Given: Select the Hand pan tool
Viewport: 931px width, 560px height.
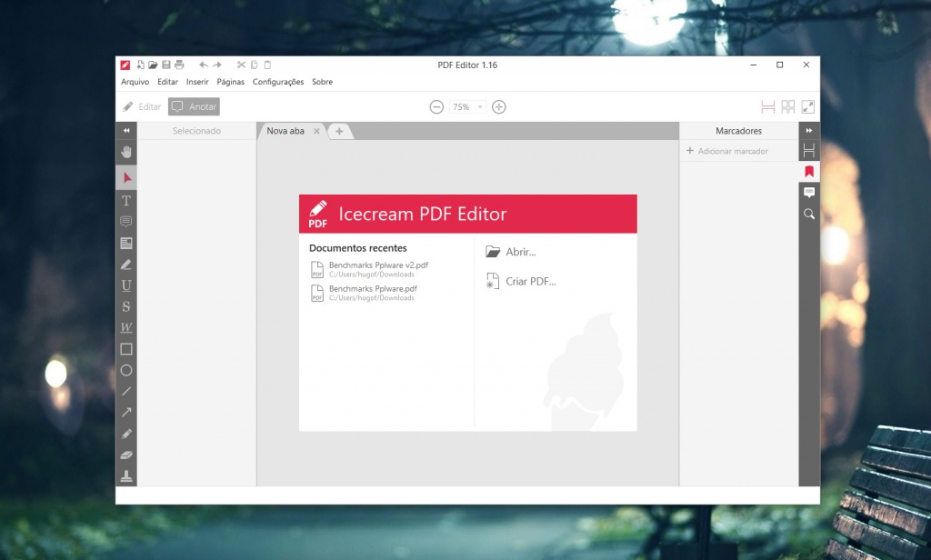Looking at the screenshot, I should point(126,152).
